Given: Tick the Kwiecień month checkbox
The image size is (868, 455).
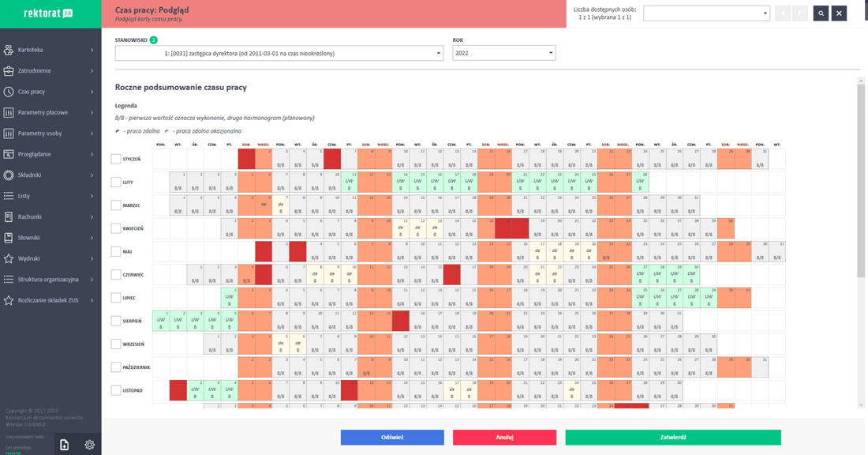Looking at the screenshot, I should click(116, 228).
